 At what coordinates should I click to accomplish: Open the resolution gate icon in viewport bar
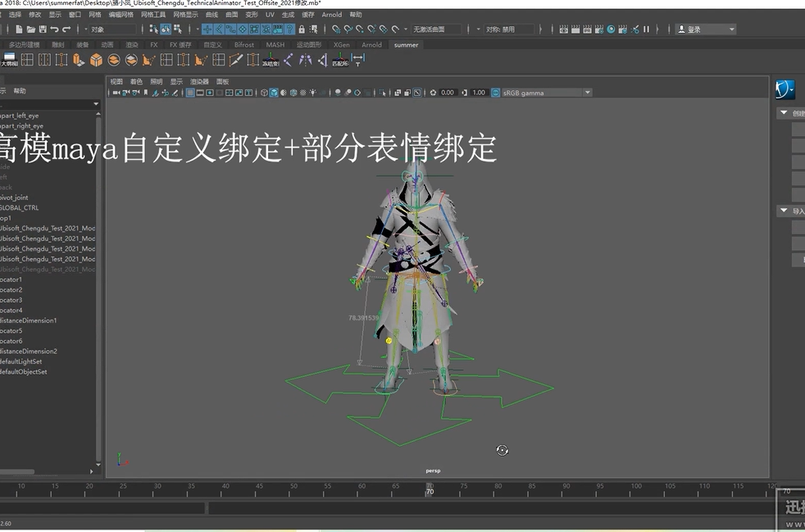[209, 93]
